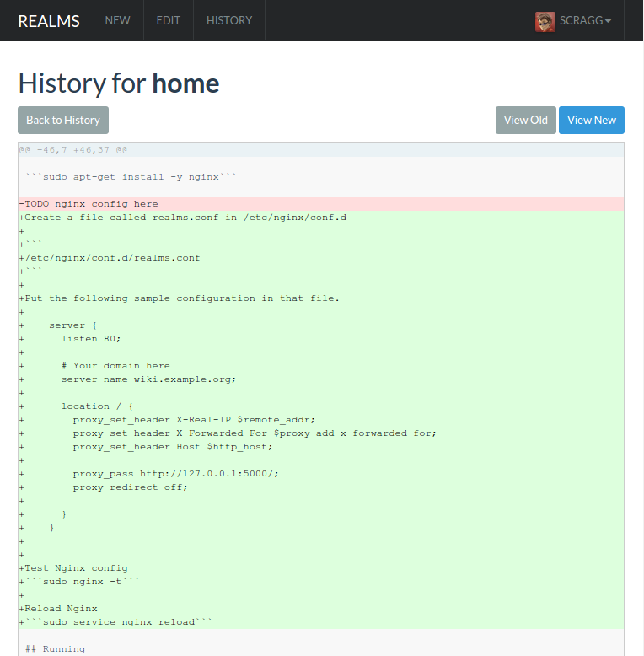Go to the HISTORY menu item
This screenshot has height=656, width=644.
(x=229, y=20)
